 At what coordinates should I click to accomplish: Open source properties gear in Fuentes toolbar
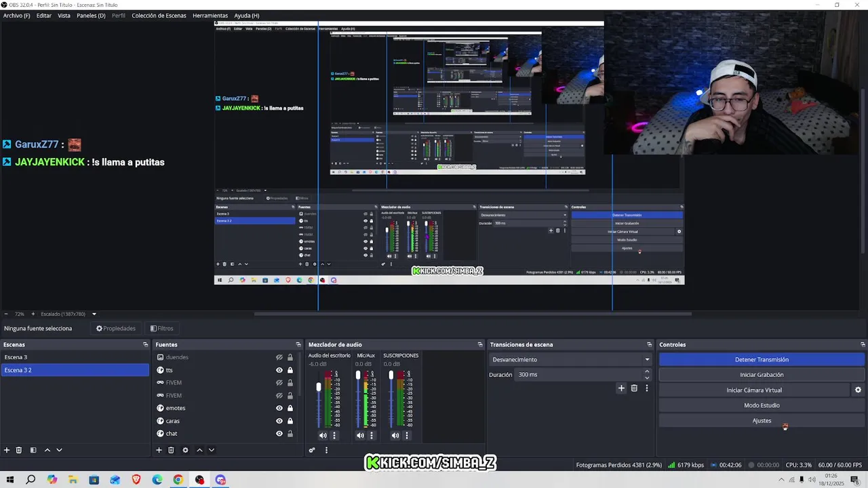click(185, 450)
